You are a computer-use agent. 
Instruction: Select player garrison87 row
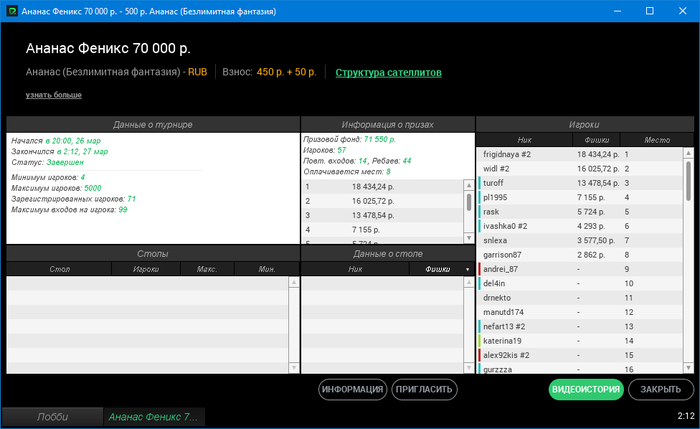click(x=579, y=255)
